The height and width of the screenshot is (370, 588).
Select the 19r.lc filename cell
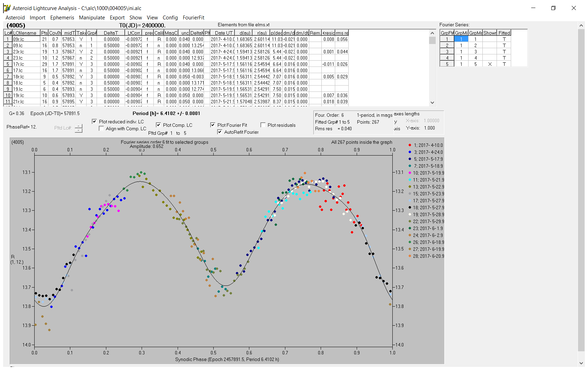pos(26,95)
